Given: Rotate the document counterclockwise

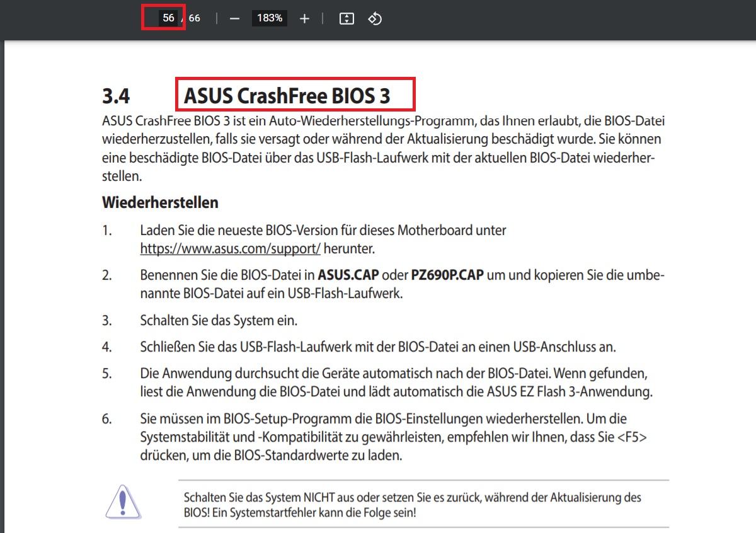Looking at the screenshot, I should click(x=375, y=19).
